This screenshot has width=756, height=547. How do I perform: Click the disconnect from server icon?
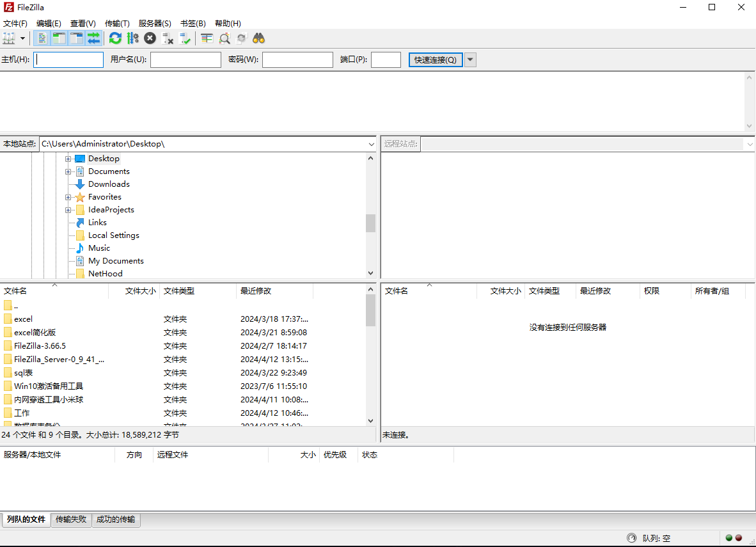(x=168, y=38)
